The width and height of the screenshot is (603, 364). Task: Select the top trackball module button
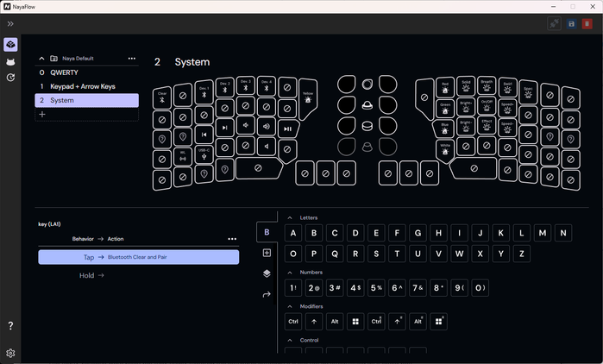coord(367,85)
